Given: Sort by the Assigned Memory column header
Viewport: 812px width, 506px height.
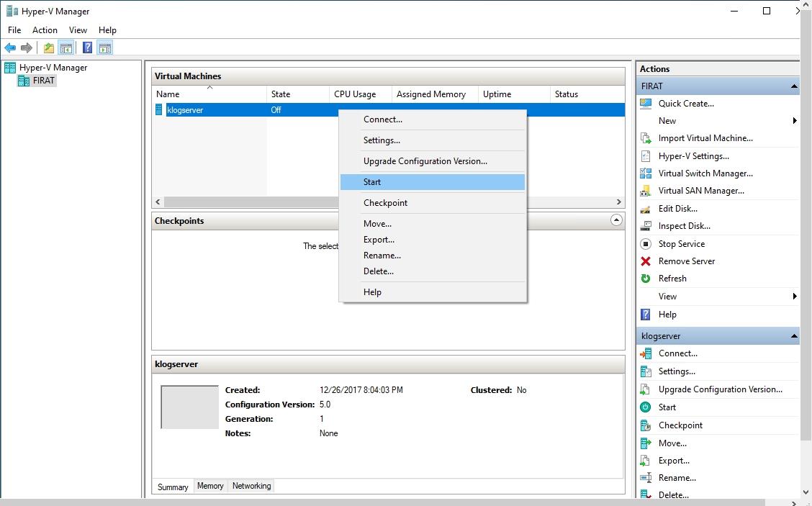Looking at the screenshot, I should tap(435, 94).
